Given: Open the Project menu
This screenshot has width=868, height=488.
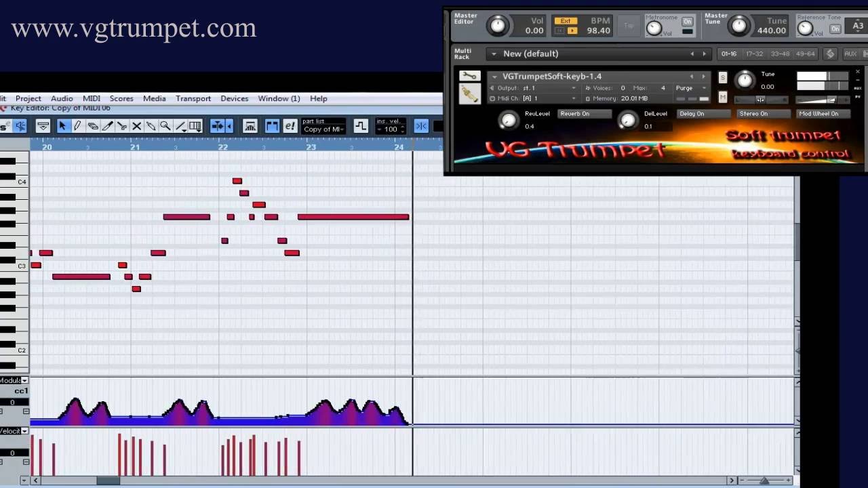Looking at the screenshot, I should point(28,98).
